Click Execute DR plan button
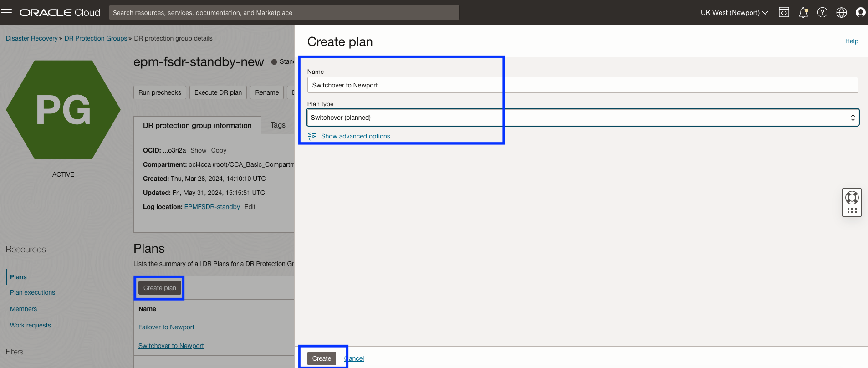Screen dimensions: 868x368 click(x=218, y=92)
